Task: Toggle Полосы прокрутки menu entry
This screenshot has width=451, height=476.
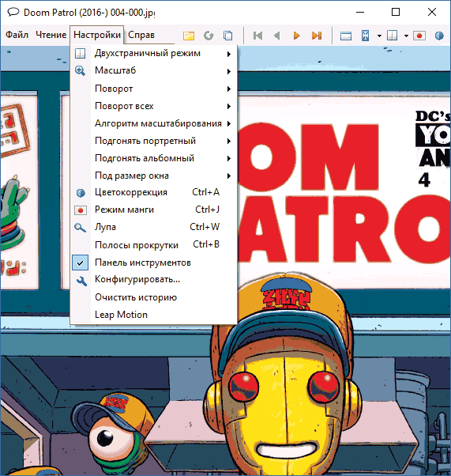Action: [154, 244]
